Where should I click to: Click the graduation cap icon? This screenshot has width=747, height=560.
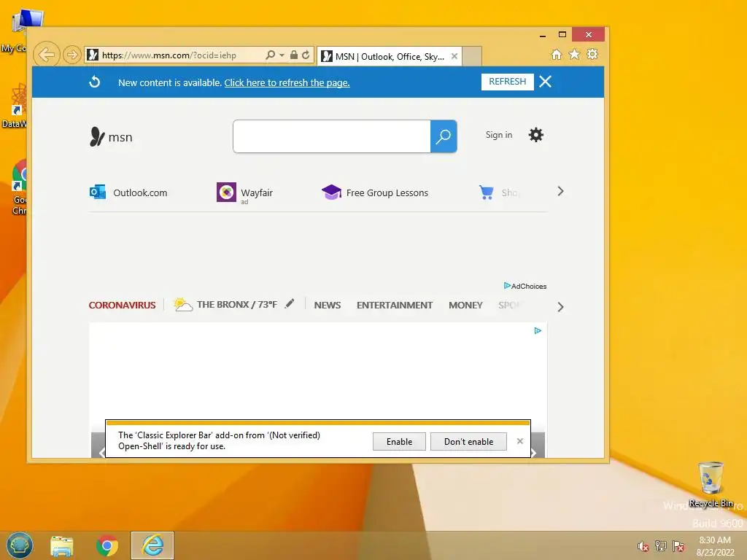click(x=332, y=192)
